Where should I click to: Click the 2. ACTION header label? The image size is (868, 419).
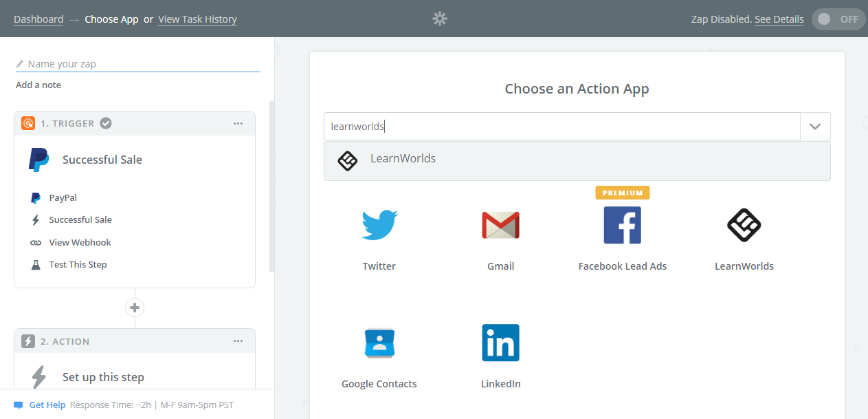pos(65,341)
